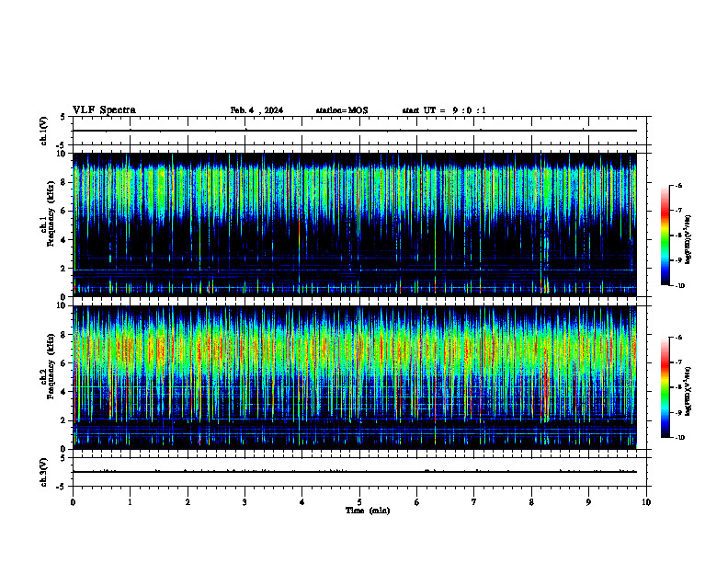Click inside the ch.2 spectrogram panel
This screenshot has height=563, width=728.
coord(355,377)
